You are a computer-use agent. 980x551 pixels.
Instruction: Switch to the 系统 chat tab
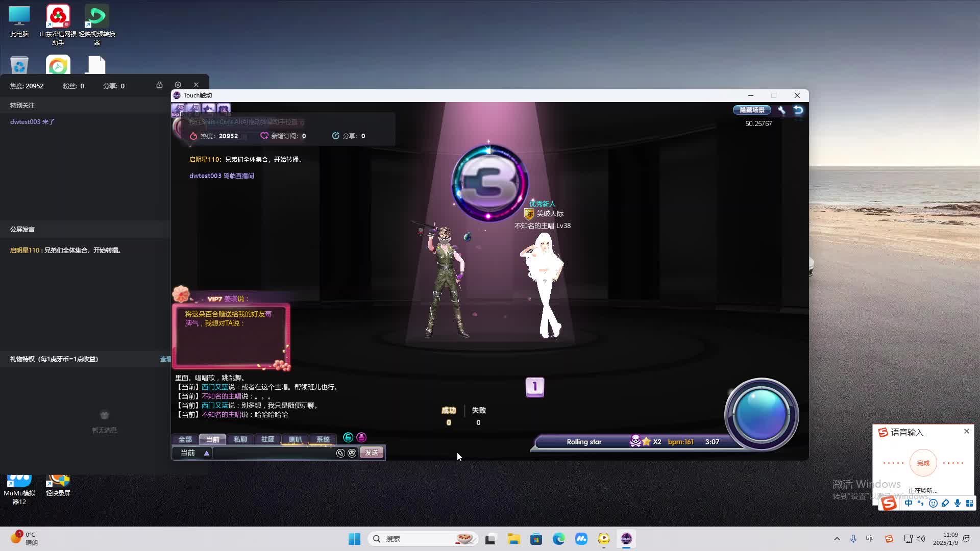323,439
